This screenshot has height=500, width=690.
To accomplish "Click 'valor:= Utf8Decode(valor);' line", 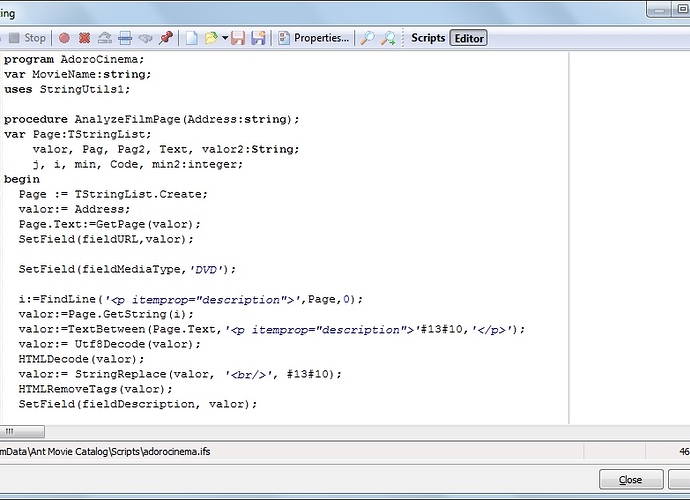I will tap(109, 344).
